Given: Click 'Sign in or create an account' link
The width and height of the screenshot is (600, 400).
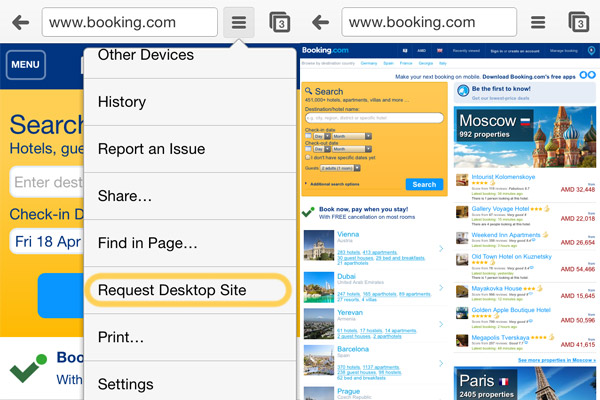Looking at the screenshot, I should 515,51.
